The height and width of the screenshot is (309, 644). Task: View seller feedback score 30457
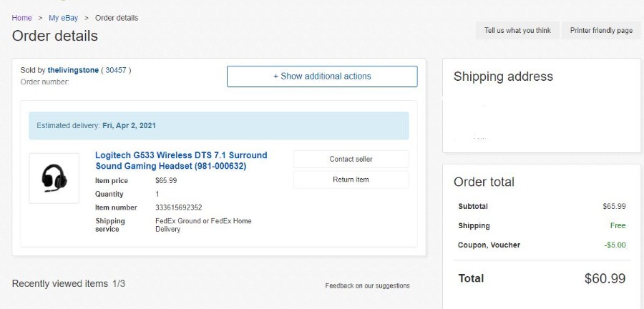click(x=116, y=70)
